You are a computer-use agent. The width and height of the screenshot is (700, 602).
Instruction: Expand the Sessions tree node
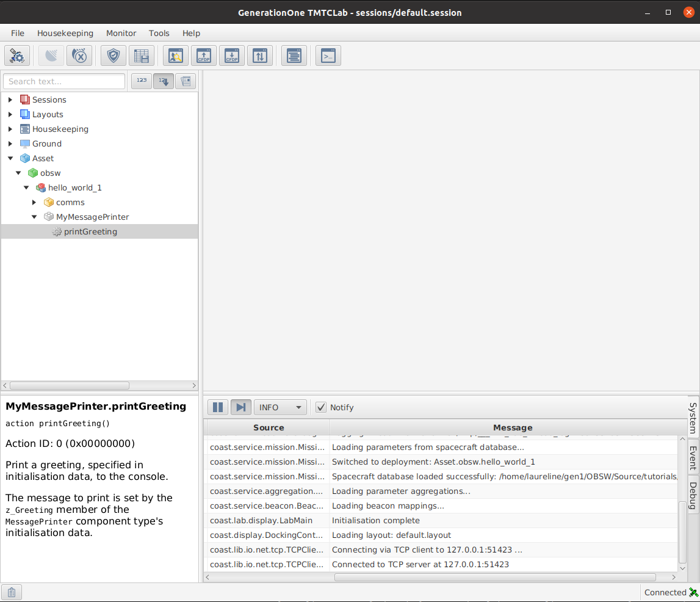pos(10,100)
